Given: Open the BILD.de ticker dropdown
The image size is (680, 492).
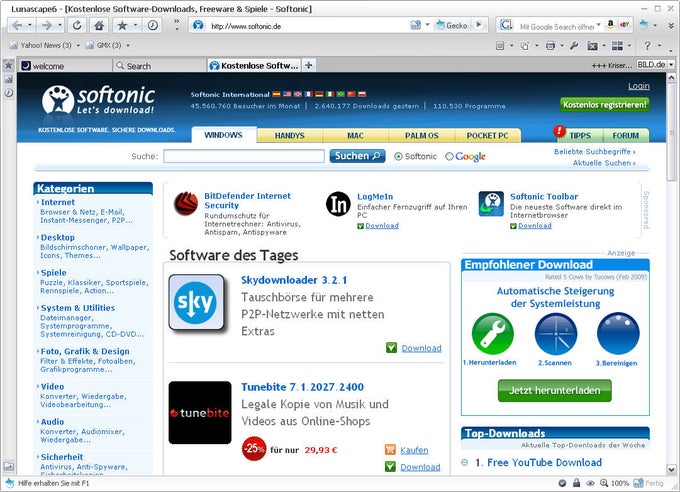Looking at the screenshot, I should [x=671, y=65].
